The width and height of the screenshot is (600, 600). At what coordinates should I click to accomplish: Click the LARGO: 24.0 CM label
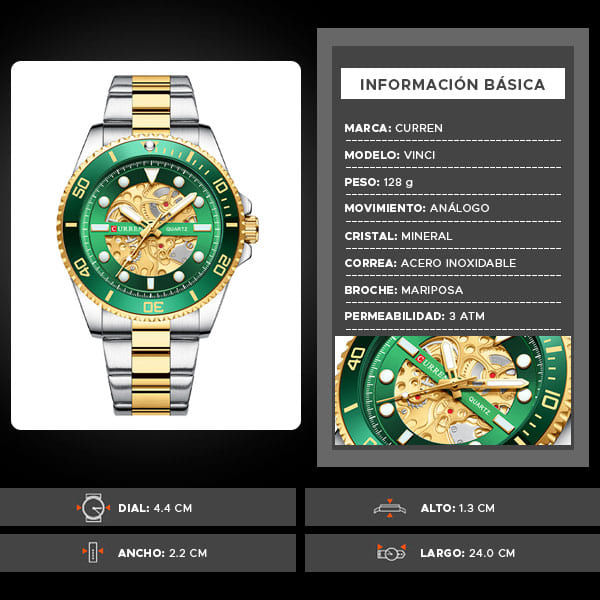[468, 553]
